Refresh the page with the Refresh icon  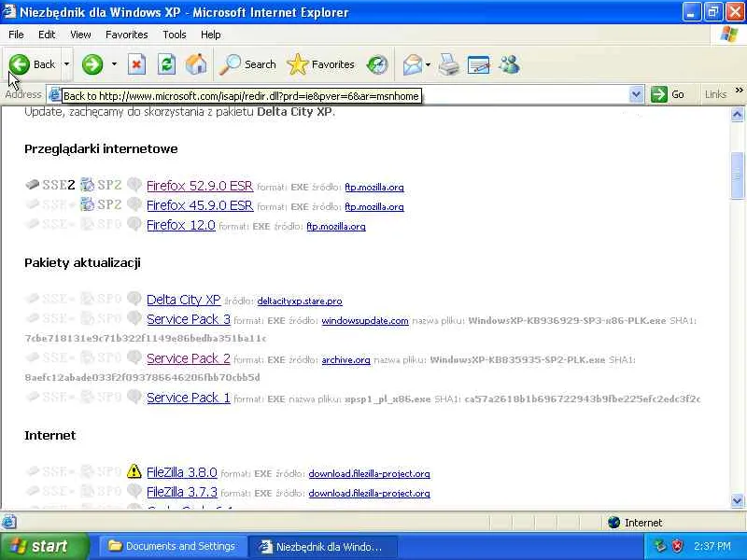coord(167,64)
